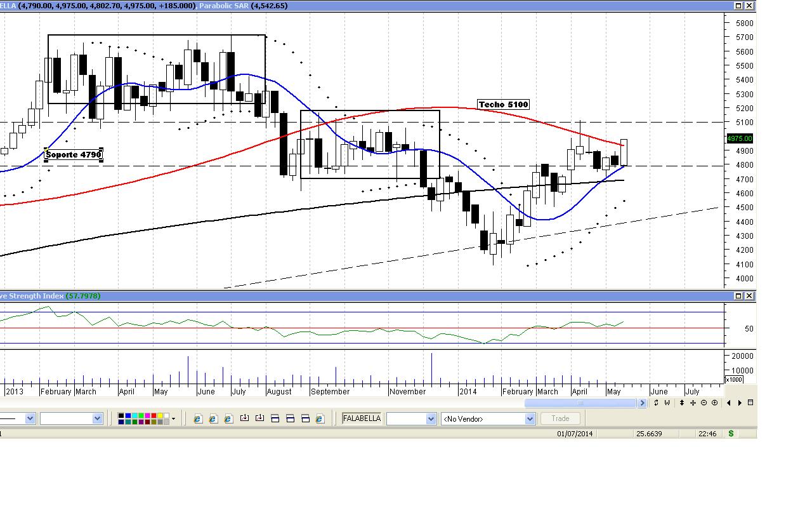Click the 22:46 time in status bar
Screen dimensions: 812x508
point(707,434)
